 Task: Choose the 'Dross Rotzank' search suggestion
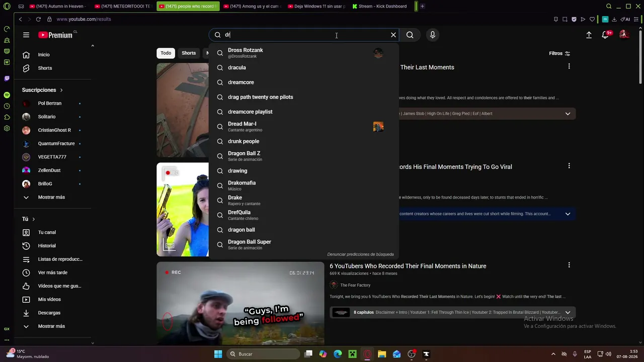point(304,53)
